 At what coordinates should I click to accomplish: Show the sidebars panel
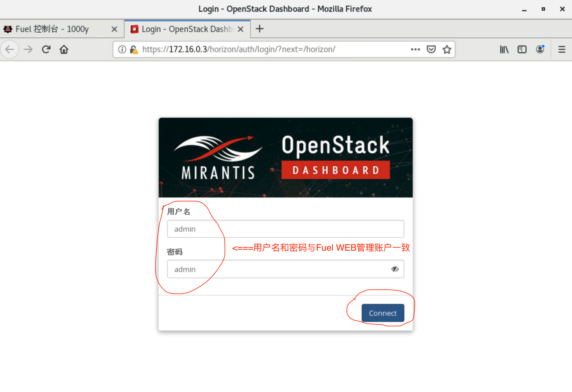(522, 50)
